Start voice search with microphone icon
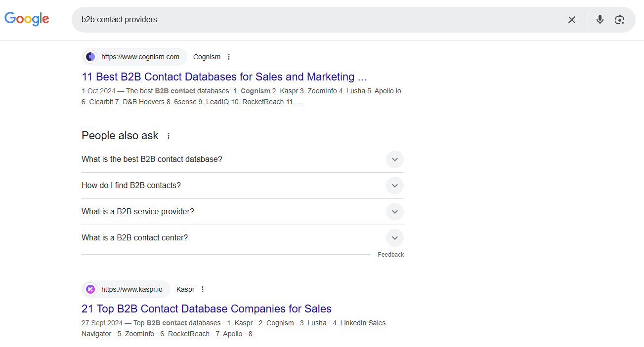The width and height of the screenshot is (644, 347). (600, 20)
